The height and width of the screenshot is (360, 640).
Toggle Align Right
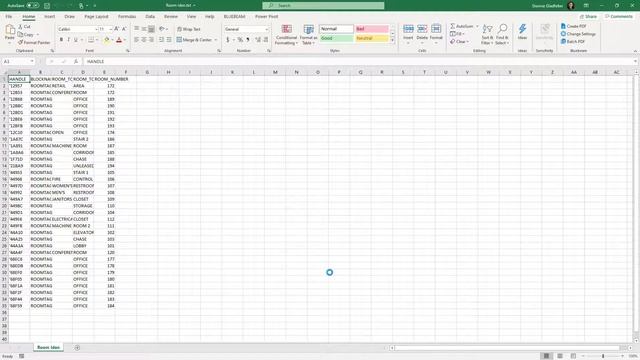[151, 40]
